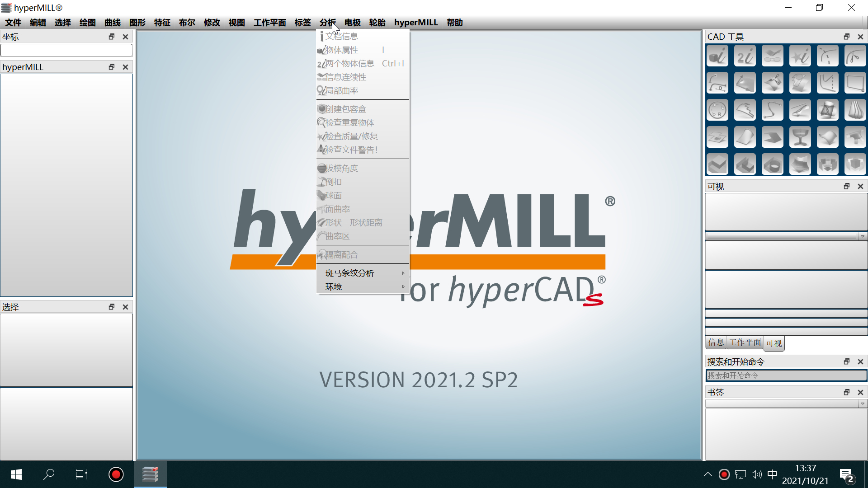Viewport: 868px width, 488px height.
Task: Click the continuity info icon with glasses
Action: coord(773,56)
